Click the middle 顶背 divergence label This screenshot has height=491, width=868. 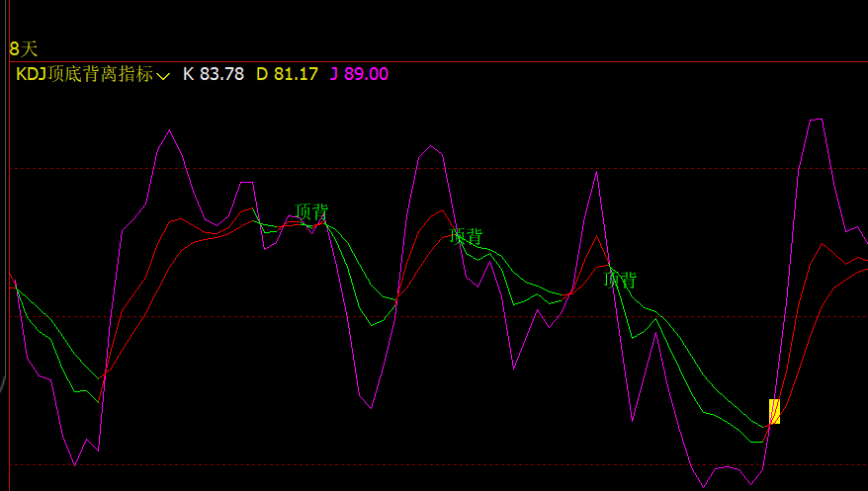click(x=466, y=237)
